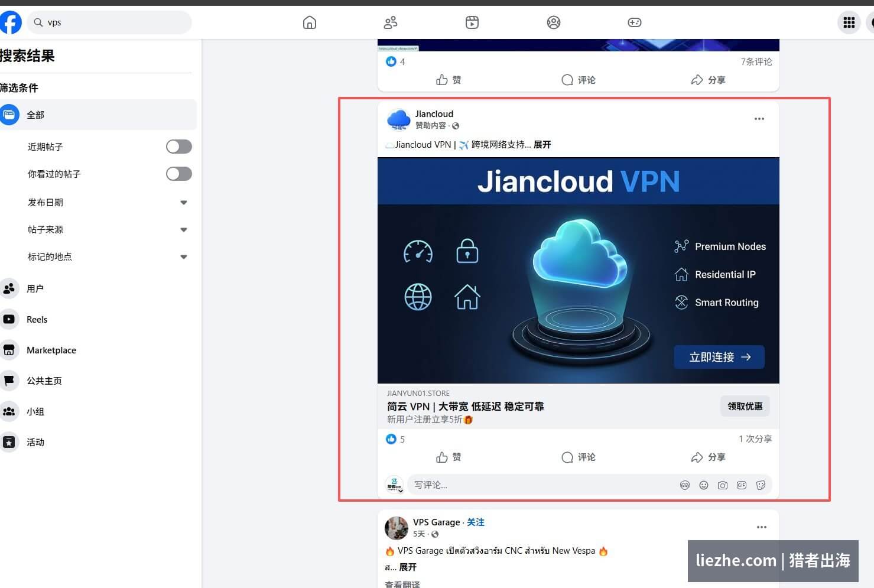Click the 写评论 comment field
The width and height of the screenshot is (874, 588).
click(544, 485)
